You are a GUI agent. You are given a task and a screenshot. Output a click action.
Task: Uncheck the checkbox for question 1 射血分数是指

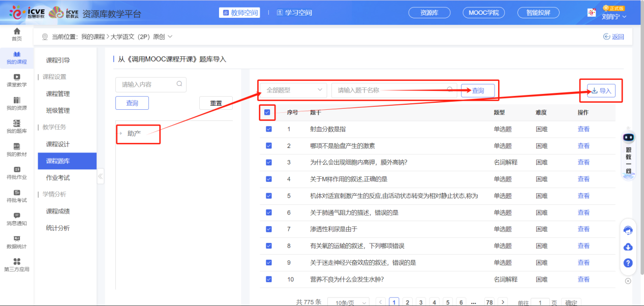tap(269, 129)
